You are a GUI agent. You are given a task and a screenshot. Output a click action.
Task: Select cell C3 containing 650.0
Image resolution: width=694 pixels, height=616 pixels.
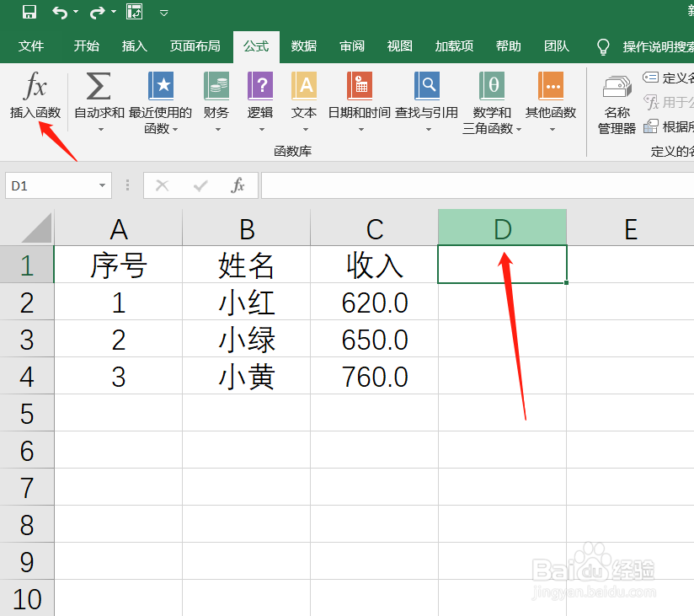374,340
